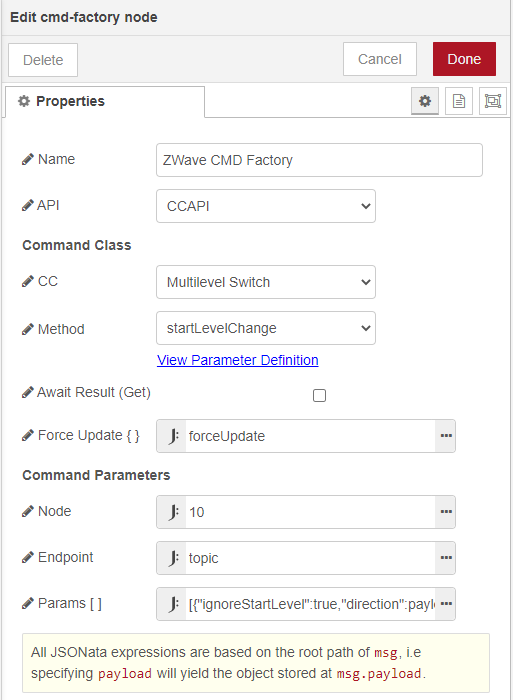Open the CC dropdown showing Multilevel Switch

click(266, 282)
